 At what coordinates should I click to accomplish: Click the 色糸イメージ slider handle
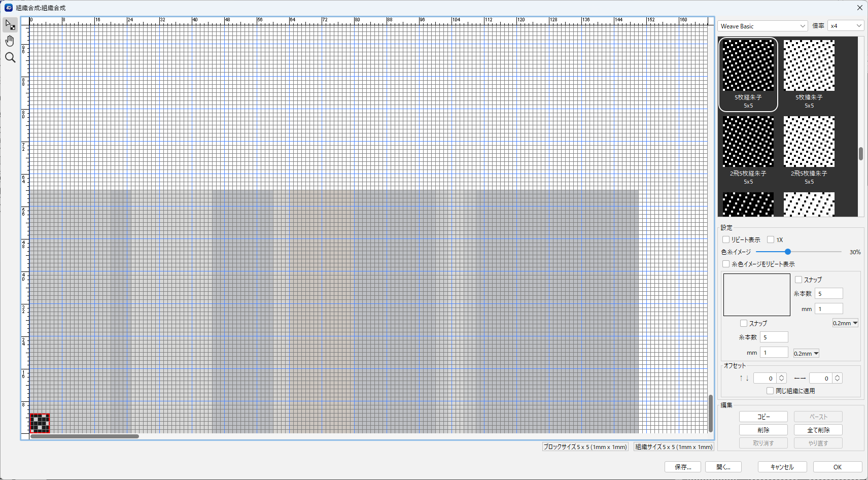[x=788, y=252]
